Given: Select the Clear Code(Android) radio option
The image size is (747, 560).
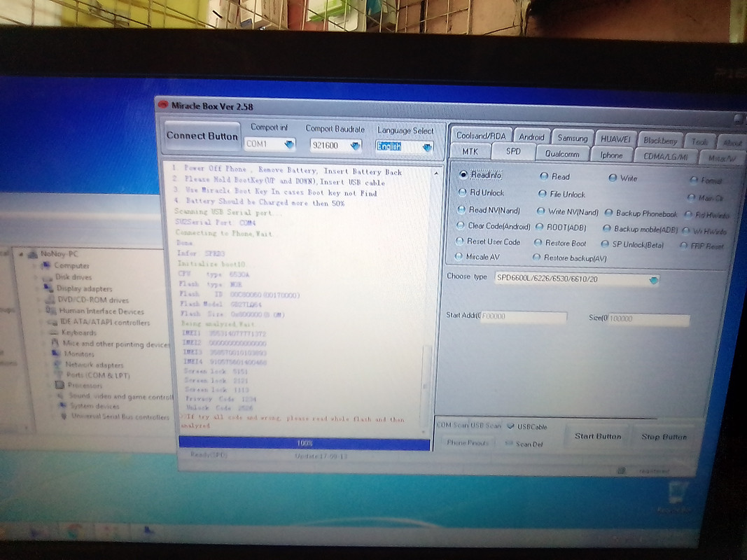Looking at the screenshot, I should point(493,226).
